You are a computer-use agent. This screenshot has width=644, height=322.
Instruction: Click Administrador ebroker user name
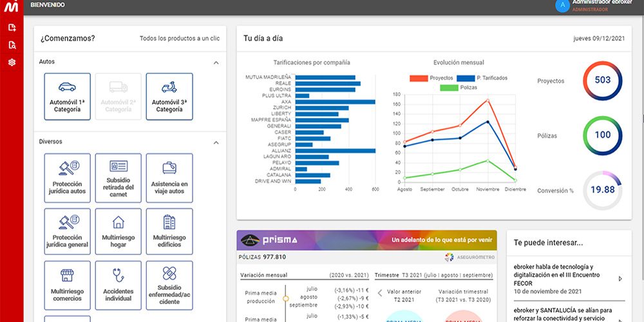coord(601,2)
